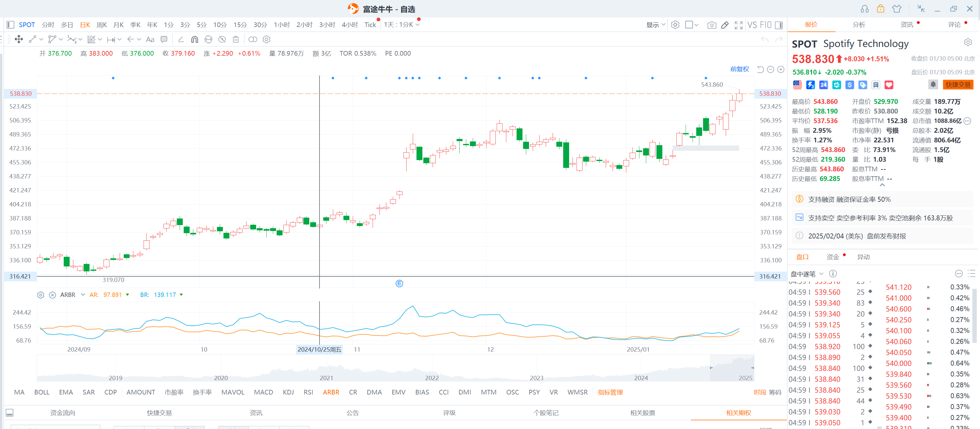This screenshot has width=980, height=429.
Task: Click the blue 24-hour trading badge
Action: pos(824,85)
